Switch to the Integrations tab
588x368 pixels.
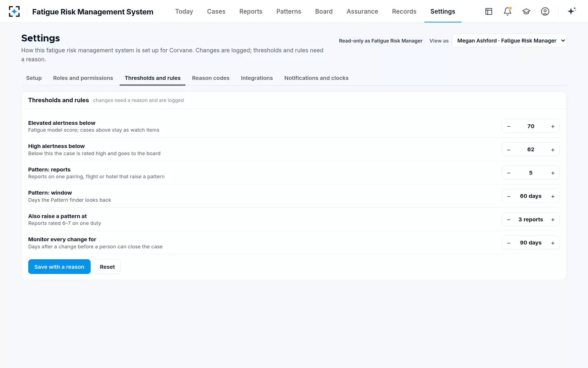click(x=257, y=78)
